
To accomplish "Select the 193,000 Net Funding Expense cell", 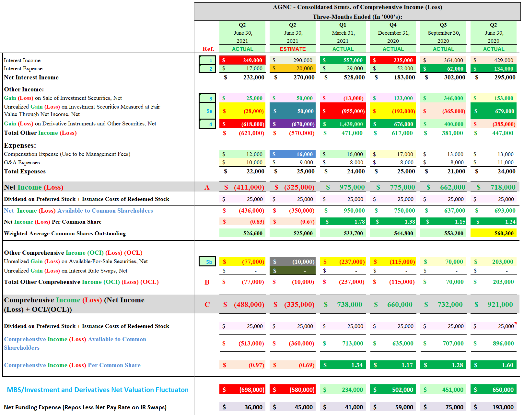I will (x=494, y=407).
